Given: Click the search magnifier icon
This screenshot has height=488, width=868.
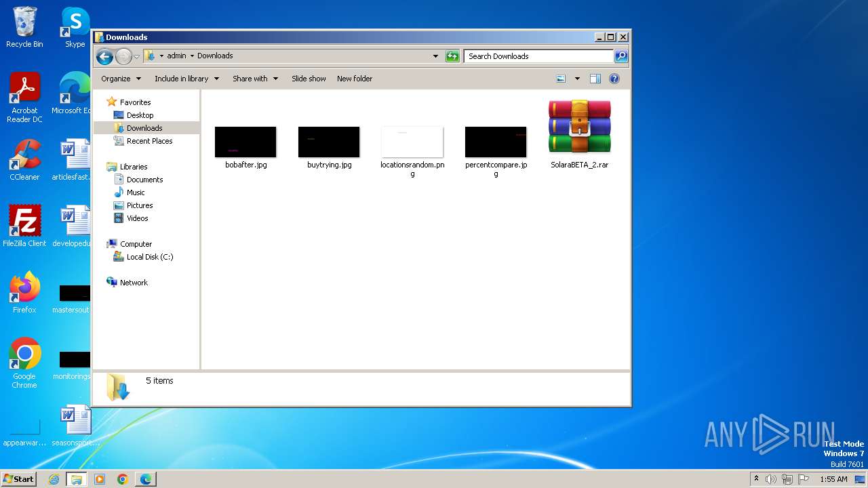Looking at the screenshot, I should (x=620, y=56).
